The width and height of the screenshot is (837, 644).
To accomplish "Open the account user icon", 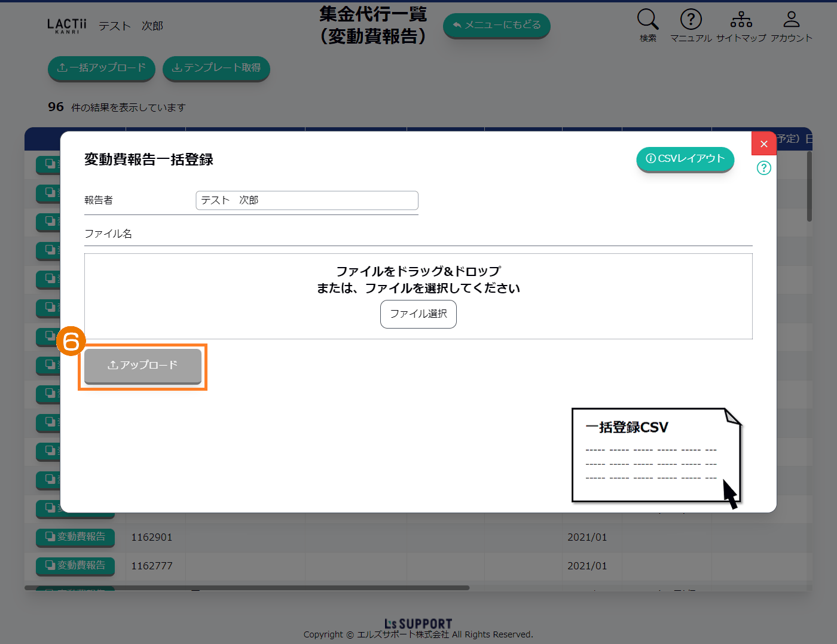I will click(x=791, y=20).
